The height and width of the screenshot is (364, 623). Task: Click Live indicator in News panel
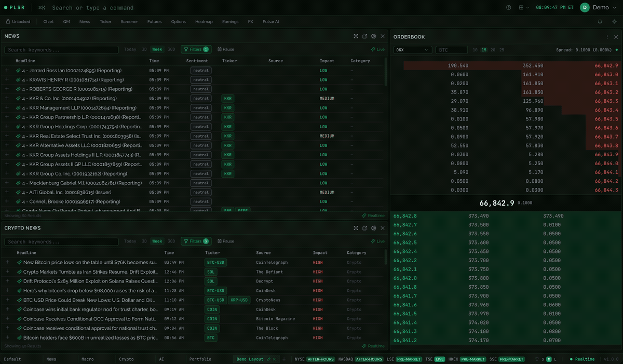378,49
